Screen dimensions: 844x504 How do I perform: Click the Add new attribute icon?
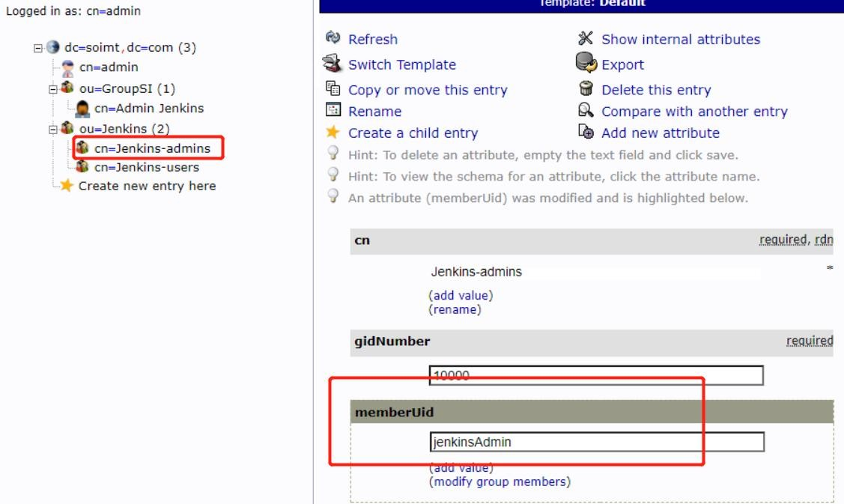pos(586,133)
